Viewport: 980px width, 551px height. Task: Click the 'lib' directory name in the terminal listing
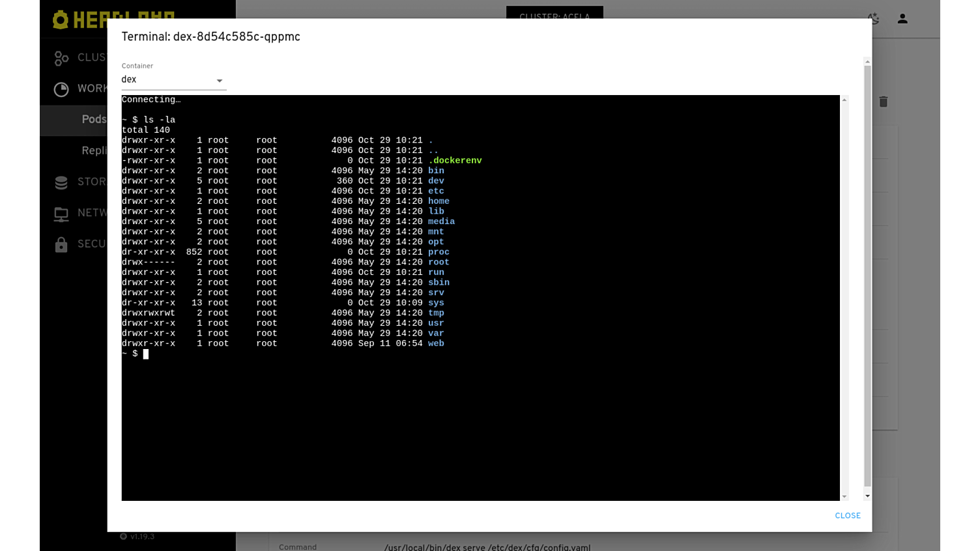point(436,212)
